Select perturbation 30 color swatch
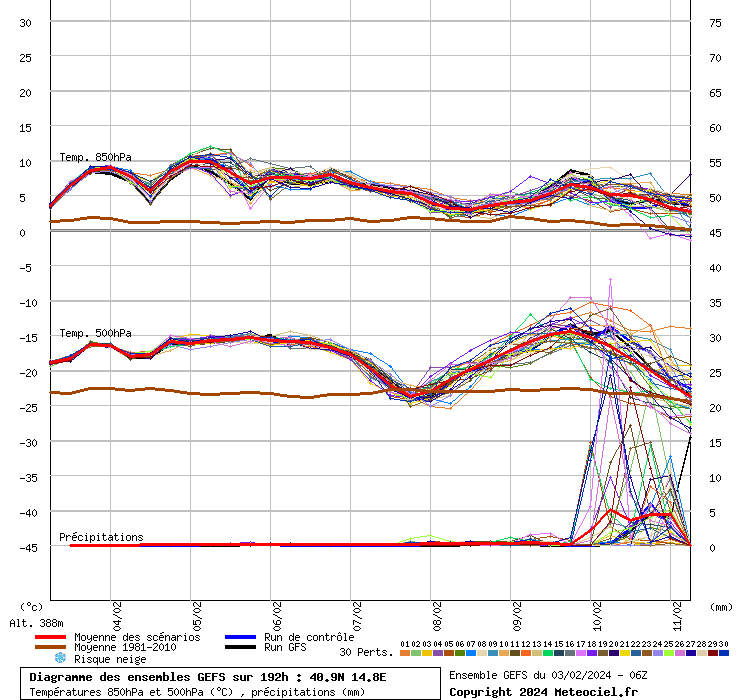Image resolution: width=740 pixels, height=700 pixels. [x=724, y=653]
